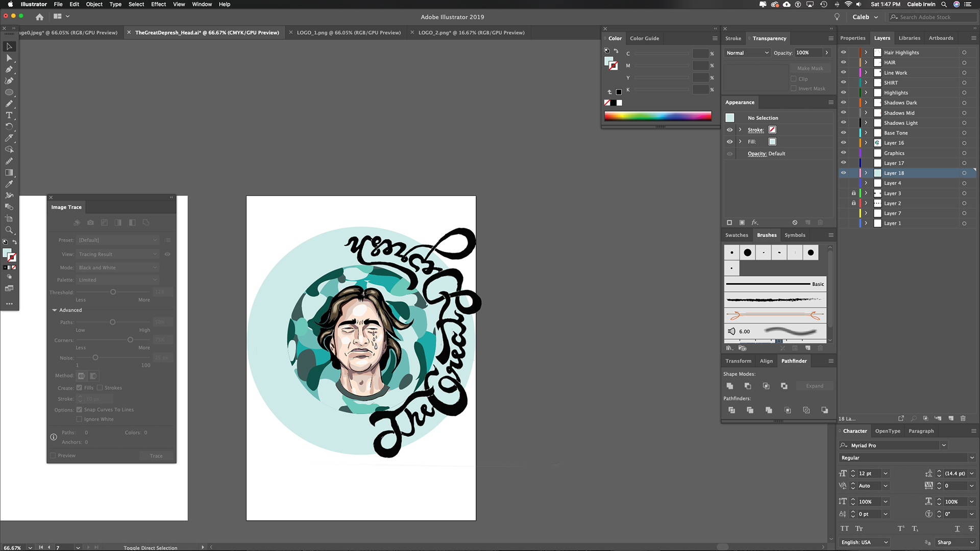Open the Paragraph panel tab

coord(921,431)
